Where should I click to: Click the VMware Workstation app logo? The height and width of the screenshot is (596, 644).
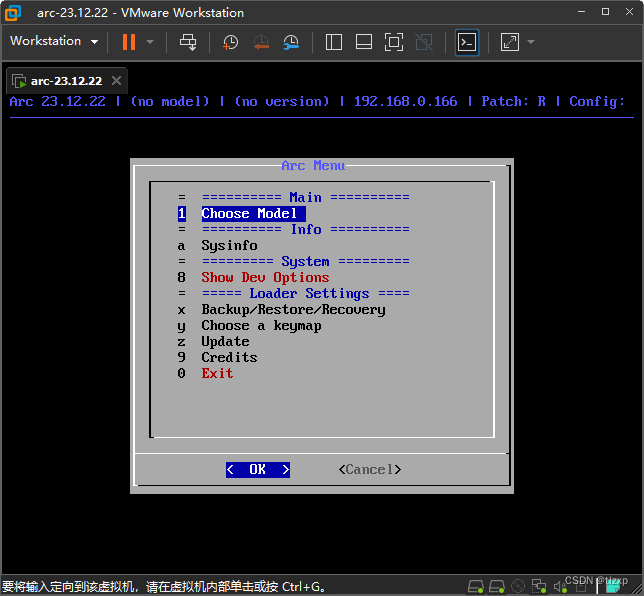click(x=13, y=13)
